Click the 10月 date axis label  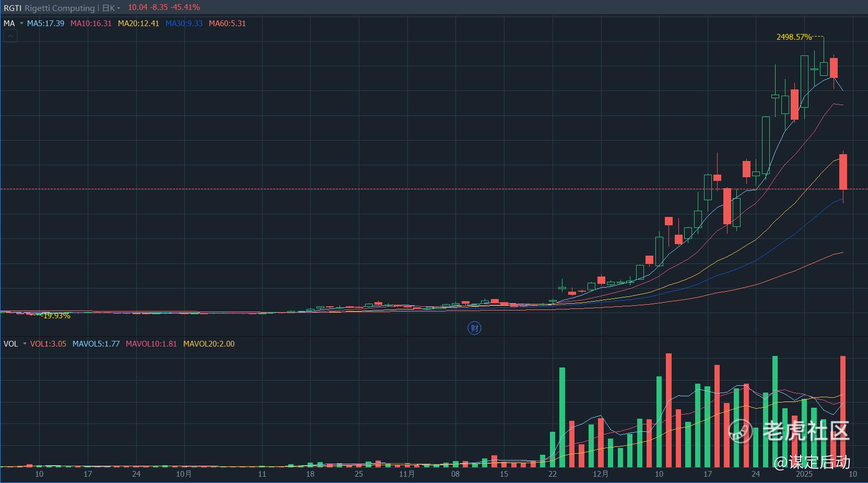point(184,474)
